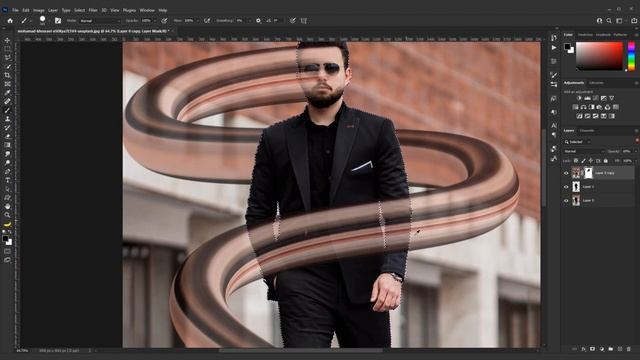The image size is (640, 360).
Task: Click the toolbar foreground color swatch
Action: click(5, 238)
